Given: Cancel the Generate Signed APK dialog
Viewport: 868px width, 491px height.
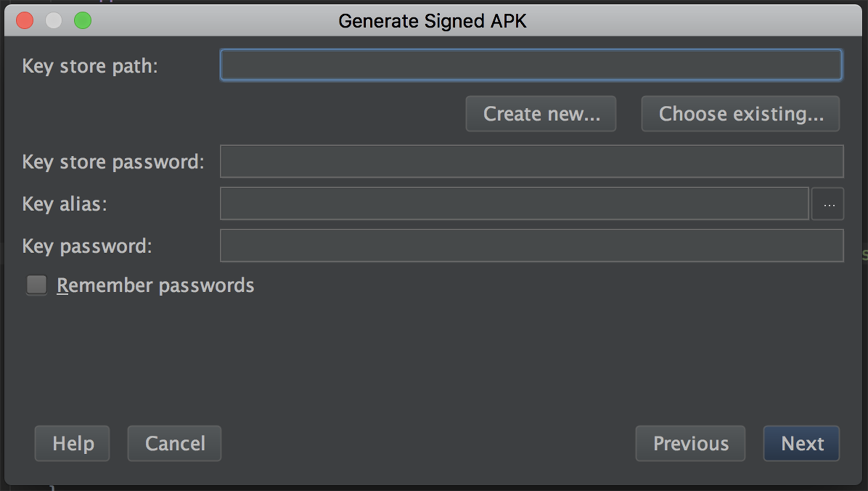Looking at the screenshot, I should click(175, 444).
